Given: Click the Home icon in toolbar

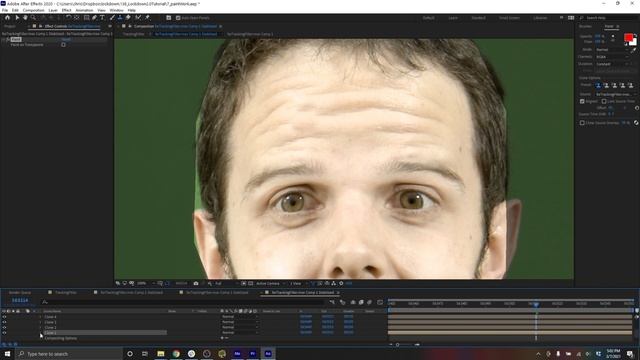Looking at the screenshot, I should coord(7,18).
